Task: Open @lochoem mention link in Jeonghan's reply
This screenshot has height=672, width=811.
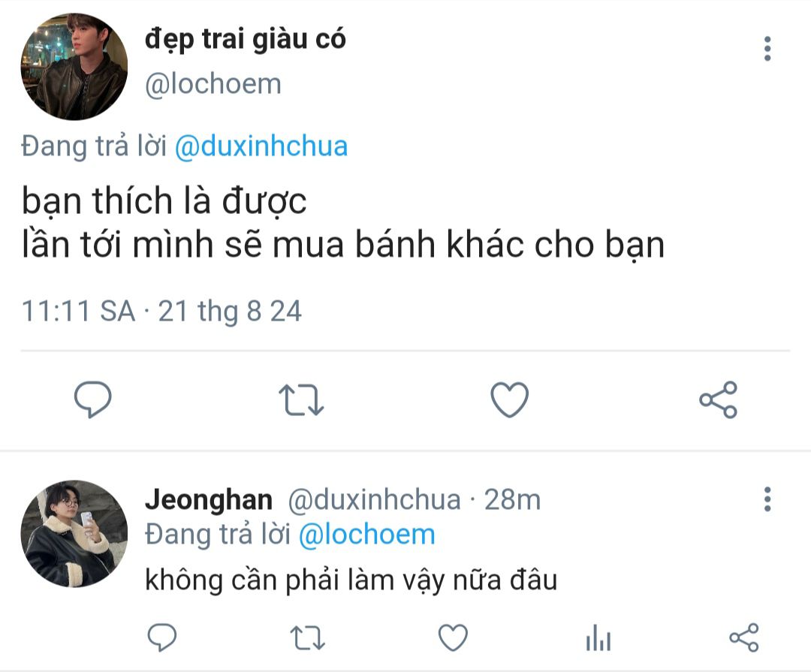Action: tap(366, 535)
